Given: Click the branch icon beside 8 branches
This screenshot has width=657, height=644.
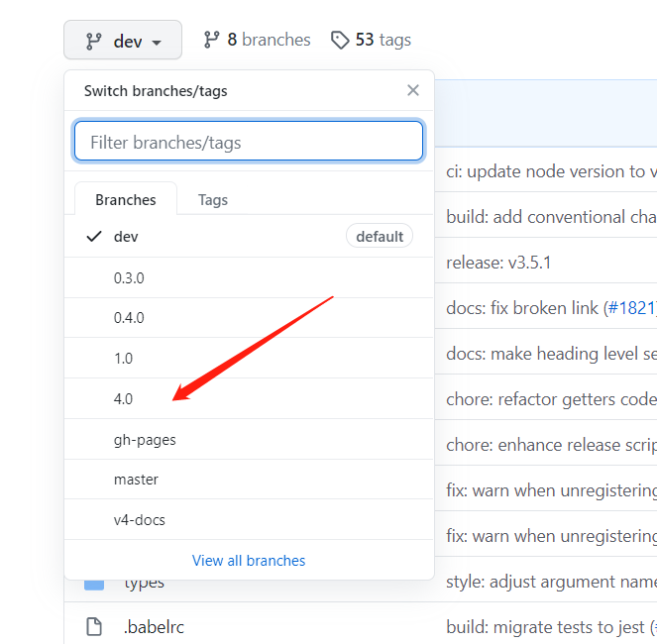Looking at the screenshot, I should [211, 40].
